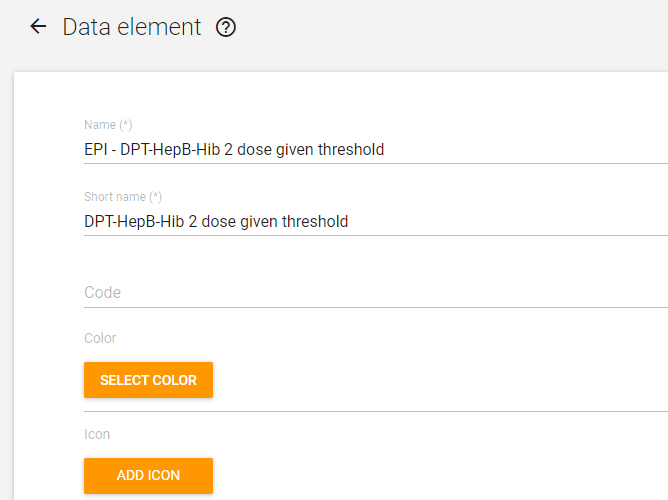Place cursor on "2" in Short name field

[x=193, y=221]
